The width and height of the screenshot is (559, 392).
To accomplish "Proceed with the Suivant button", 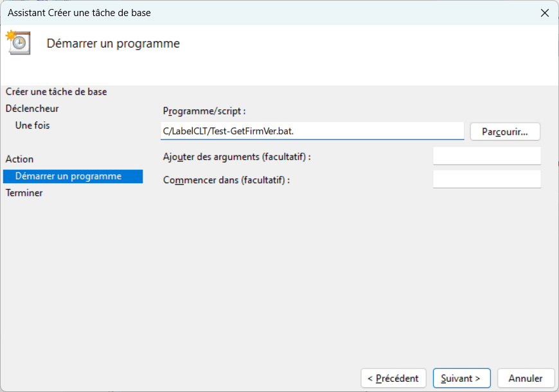I will coord(461,379).
